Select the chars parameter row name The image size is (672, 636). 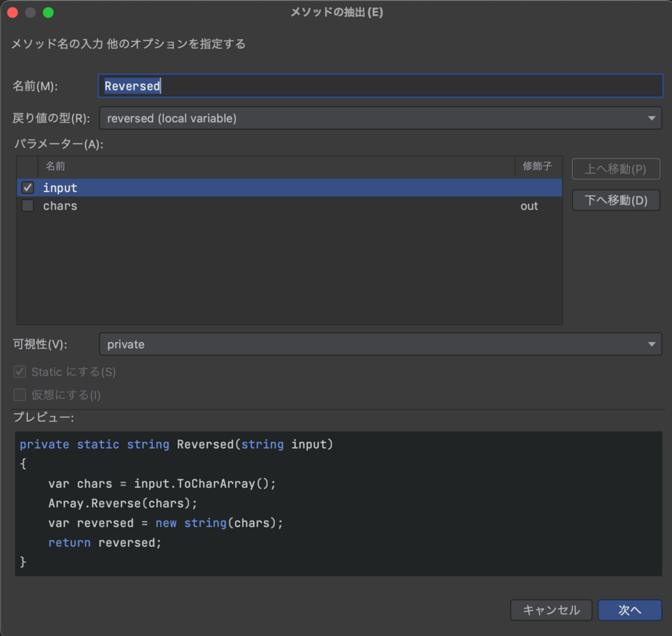(x=60, y=206)
